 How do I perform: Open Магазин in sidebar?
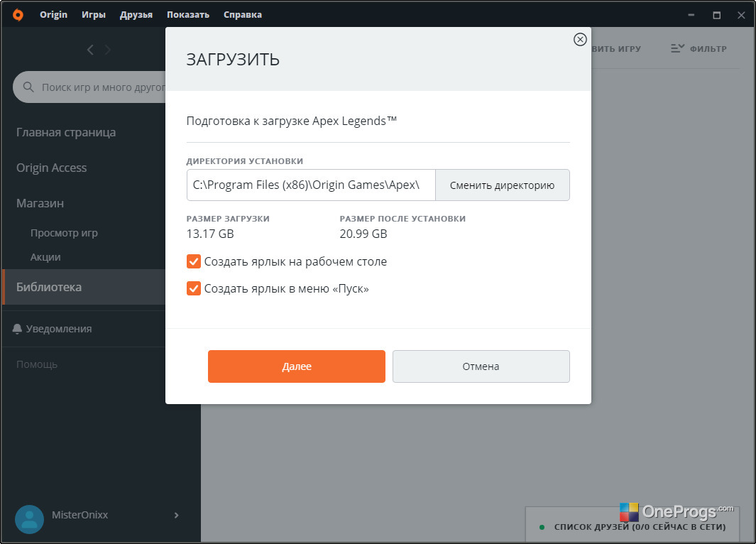tap(40, 204)
